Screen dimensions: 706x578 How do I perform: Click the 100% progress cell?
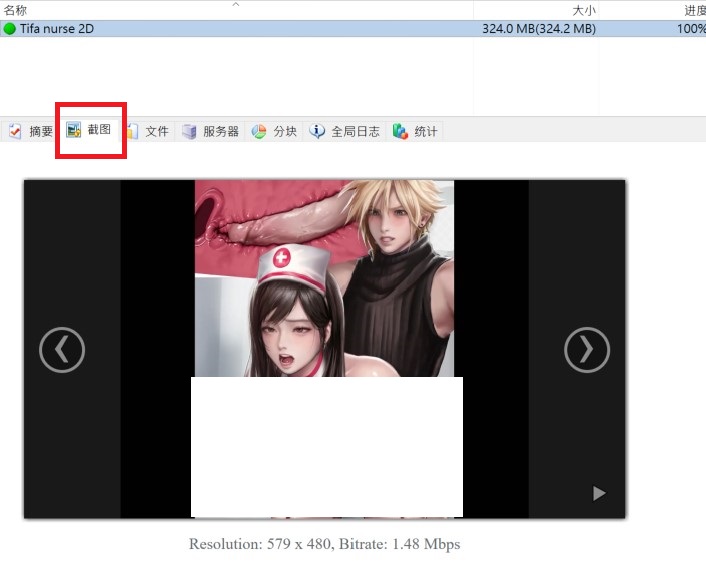[691, 29]
